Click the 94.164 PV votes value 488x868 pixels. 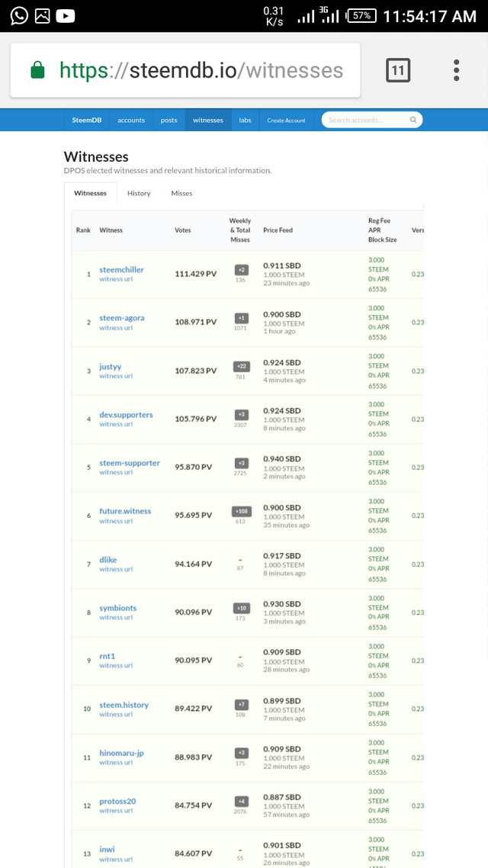pyautogui.click(x=194, y=564)
